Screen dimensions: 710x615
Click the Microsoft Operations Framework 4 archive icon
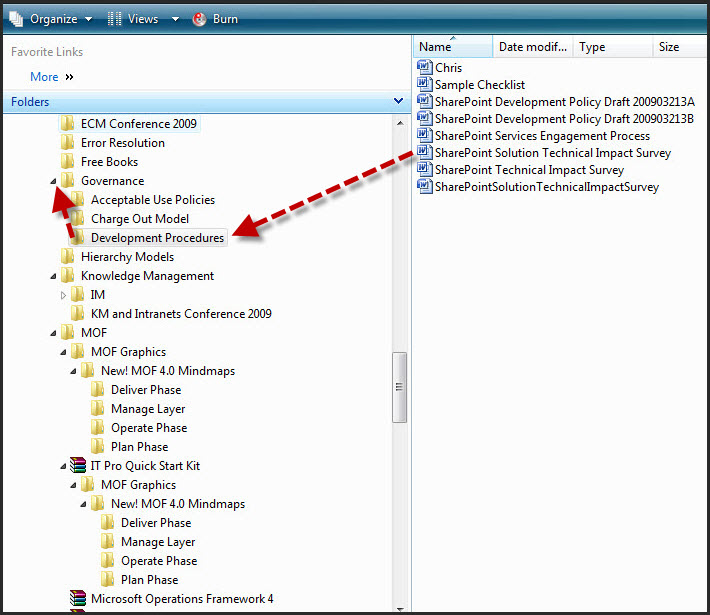[x=78, y=599]
